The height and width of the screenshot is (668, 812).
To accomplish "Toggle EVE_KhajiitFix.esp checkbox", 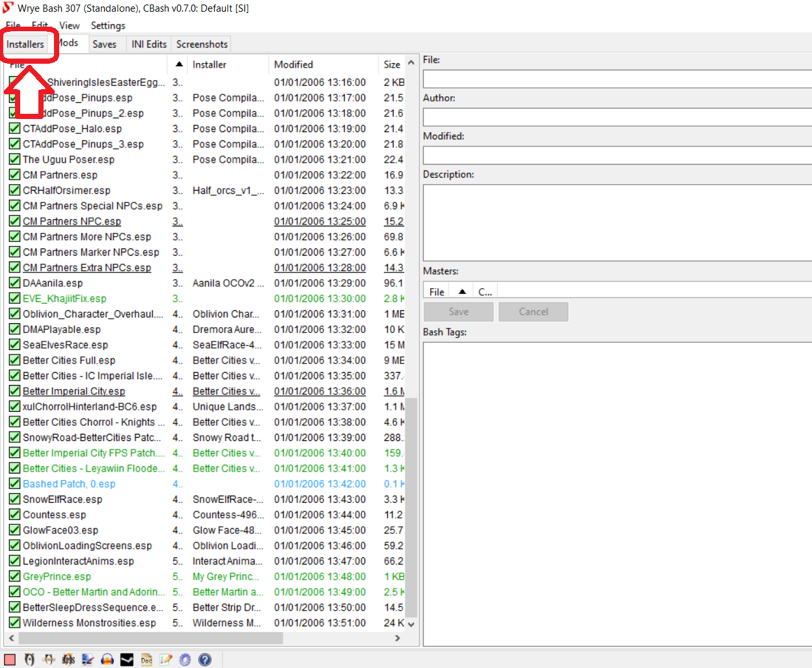I will (14, 299).
